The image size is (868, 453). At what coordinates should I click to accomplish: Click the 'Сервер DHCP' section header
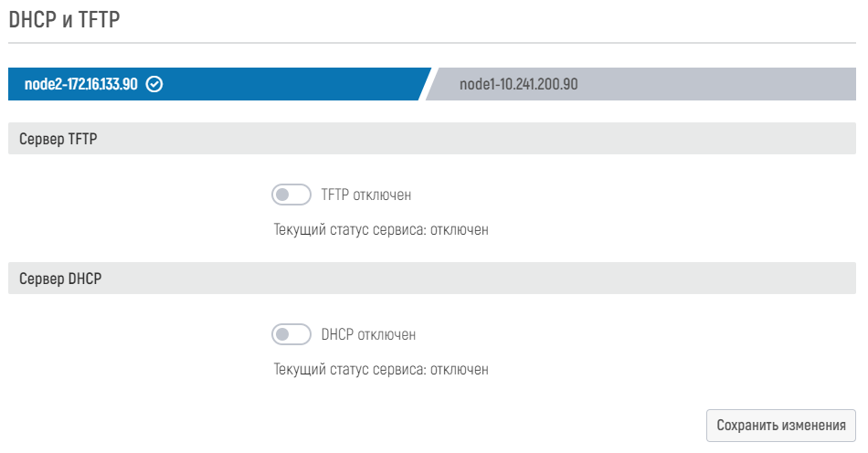(x=59, y=279)
